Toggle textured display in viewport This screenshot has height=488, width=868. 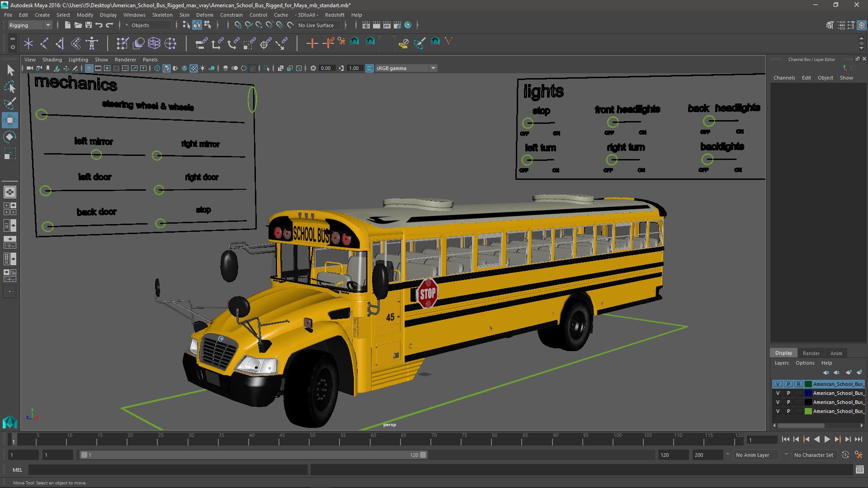coord(193,68)
